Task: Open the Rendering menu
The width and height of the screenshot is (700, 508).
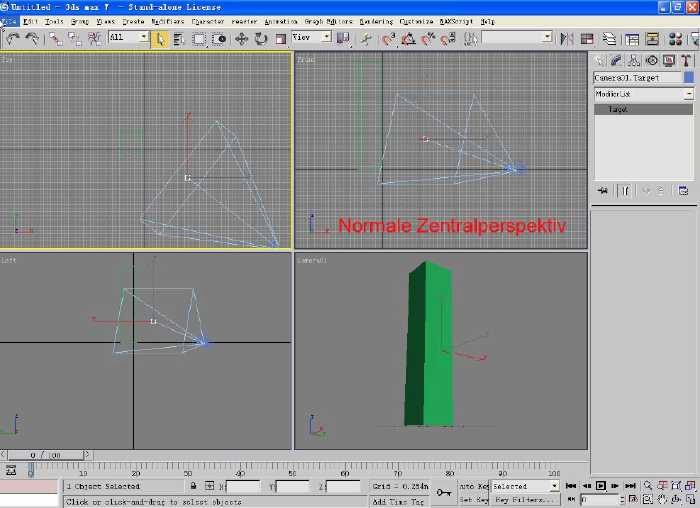Action: [x=376, y=21]
